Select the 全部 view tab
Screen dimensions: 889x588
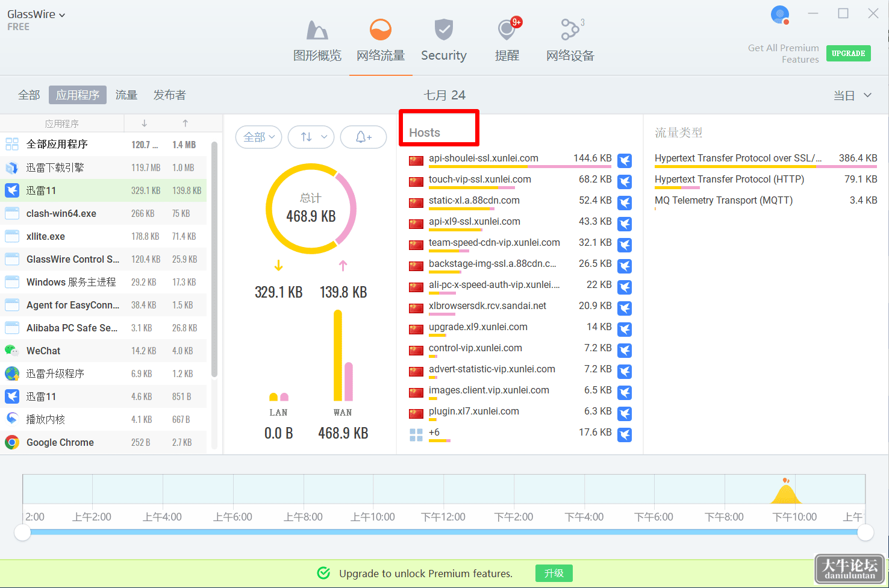pos(29,95)
